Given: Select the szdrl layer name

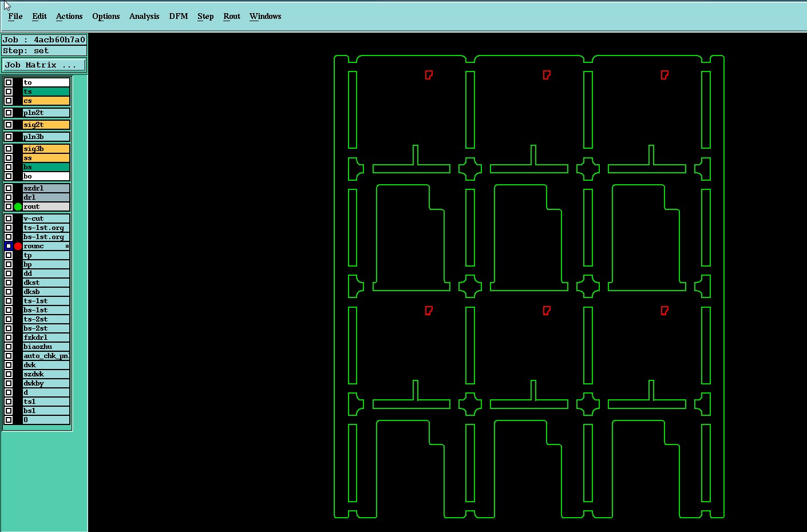Looking at the screenshot, I should click(x=46, y=188).
